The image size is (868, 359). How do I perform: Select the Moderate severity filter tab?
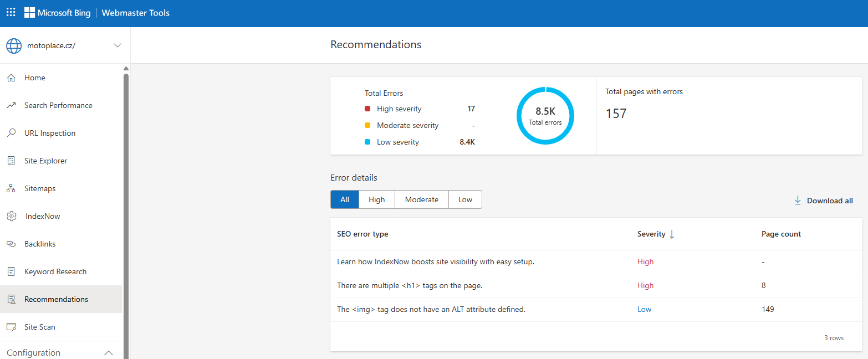point(421,199)
